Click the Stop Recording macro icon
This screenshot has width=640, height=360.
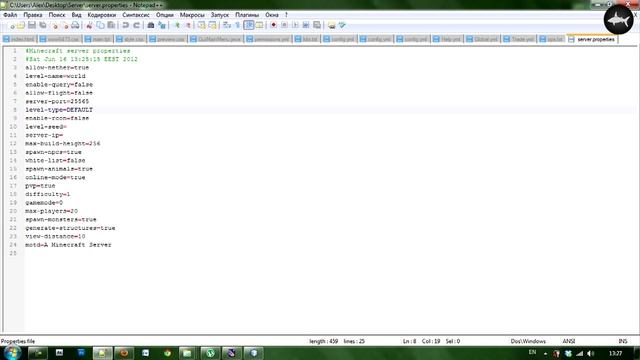284,25
